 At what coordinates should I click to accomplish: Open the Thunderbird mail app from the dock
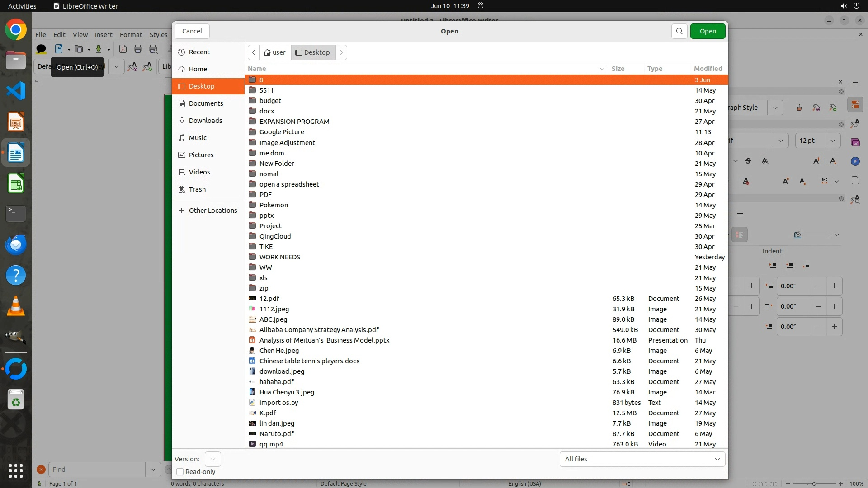point(16,245)
